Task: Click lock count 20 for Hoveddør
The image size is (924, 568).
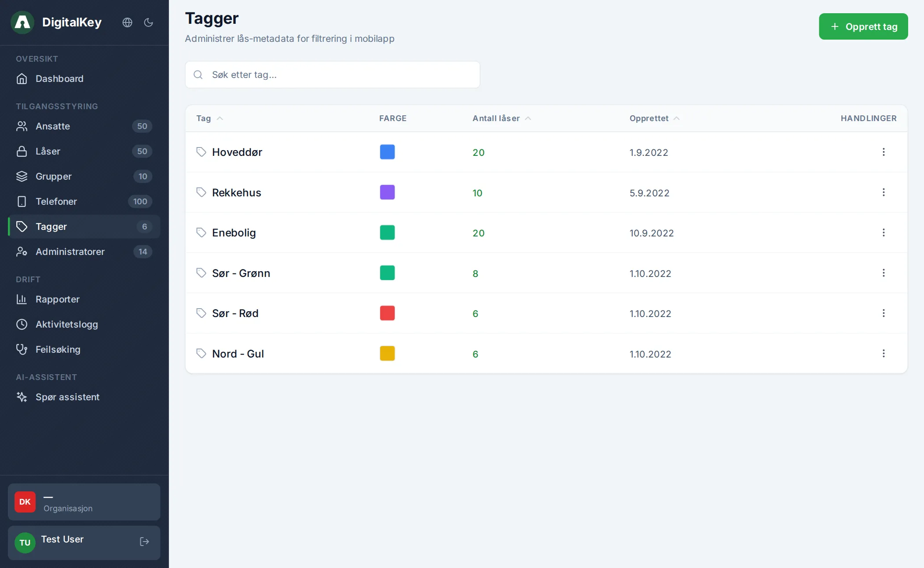Action: (479, 153)
